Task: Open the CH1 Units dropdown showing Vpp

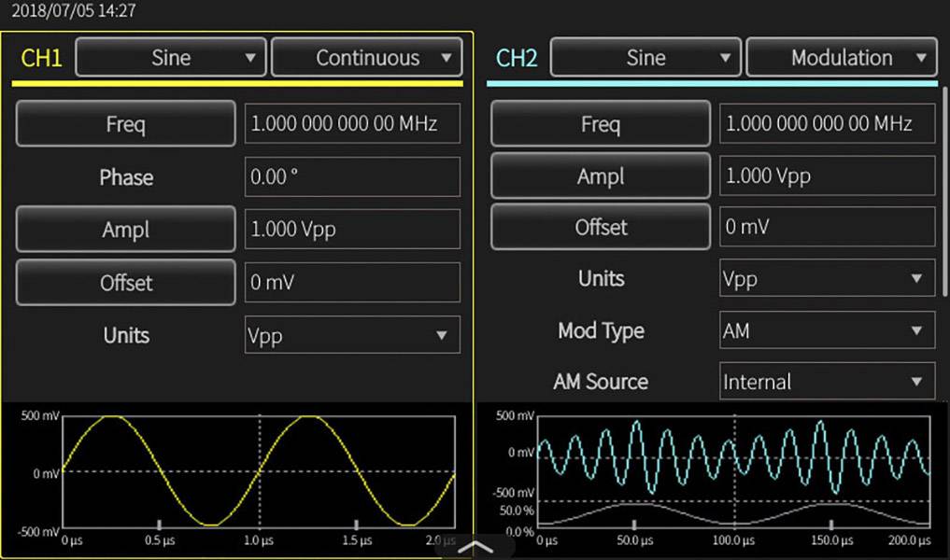Action: coord(352,335)
